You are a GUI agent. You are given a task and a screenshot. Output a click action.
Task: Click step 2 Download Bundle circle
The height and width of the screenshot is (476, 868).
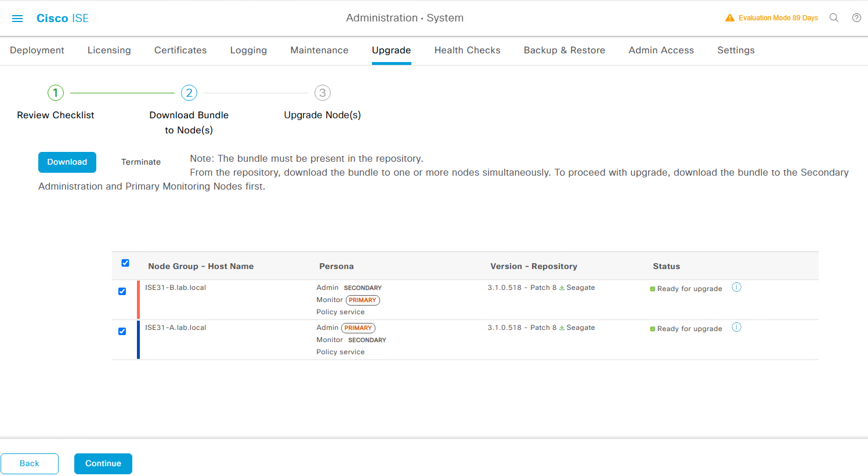click(x=189, y=93)
